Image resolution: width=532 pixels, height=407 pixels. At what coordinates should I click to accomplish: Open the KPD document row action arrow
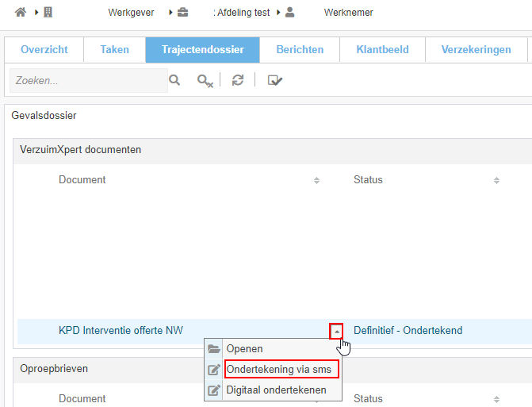click(x=336, y=331)
